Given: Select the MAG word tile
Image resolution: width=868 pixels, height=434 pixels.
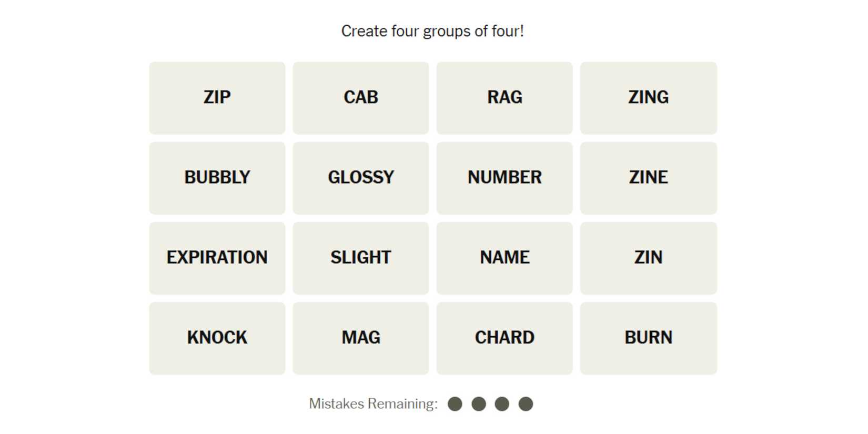Looking at the screenshot, I should click(x=360, y=338).
